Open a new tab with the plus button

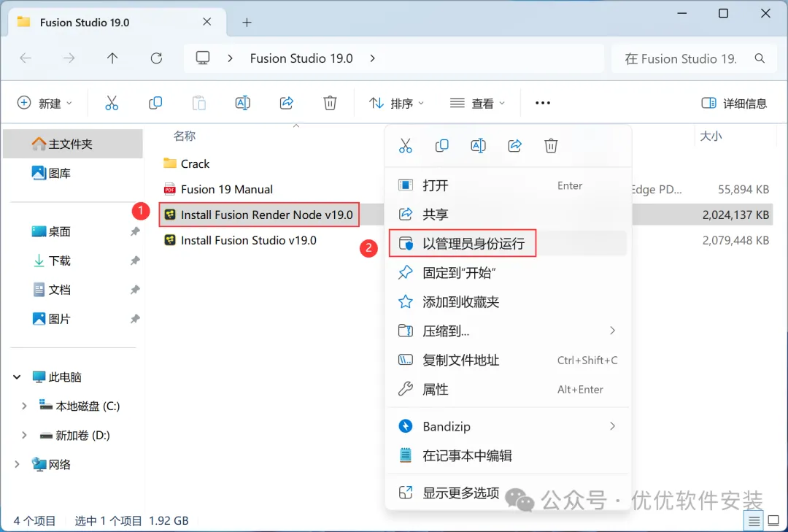(x=247, y=22)
